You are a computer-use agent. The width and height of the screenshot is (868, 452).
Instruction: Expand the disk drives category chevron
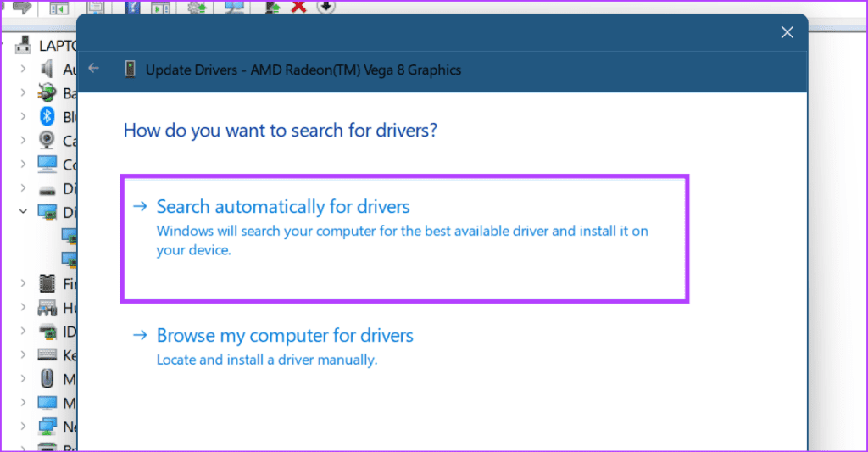[23, 187]
